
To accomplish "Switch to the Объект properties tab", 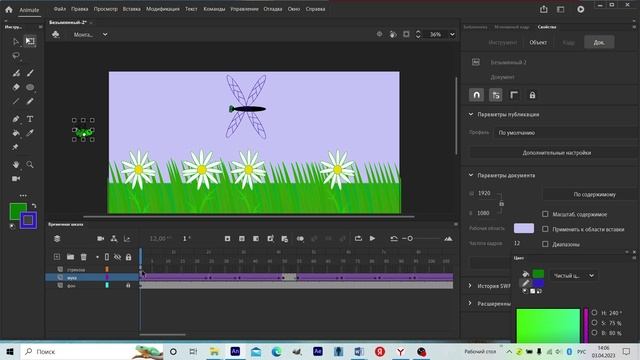I will pos(538,42).
